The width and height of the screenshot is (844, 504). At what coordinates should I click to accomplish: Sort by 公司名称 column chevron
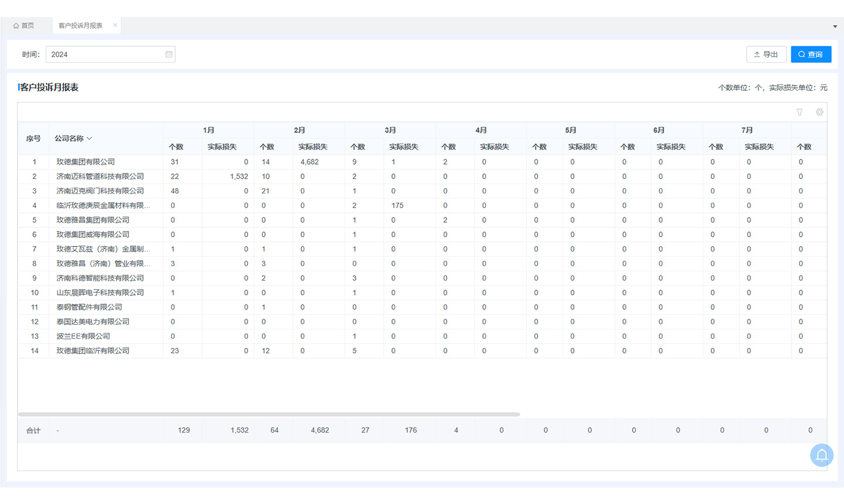90,139
